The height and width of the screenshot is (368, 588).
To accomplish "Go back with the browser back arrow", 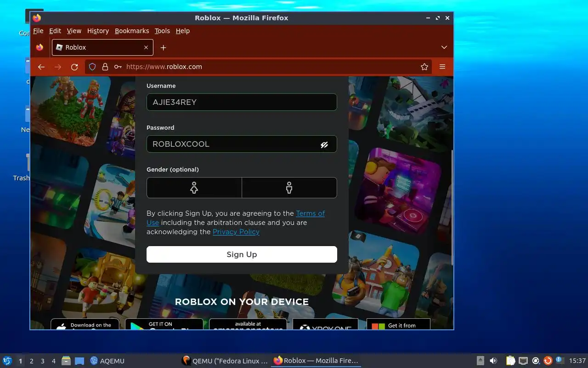I will pos(41,67).
